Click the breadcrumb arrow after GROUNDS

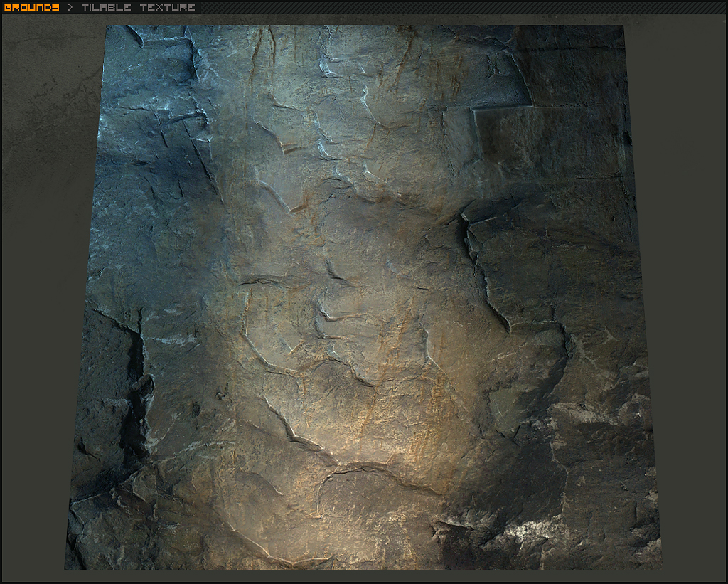(70, 7)
